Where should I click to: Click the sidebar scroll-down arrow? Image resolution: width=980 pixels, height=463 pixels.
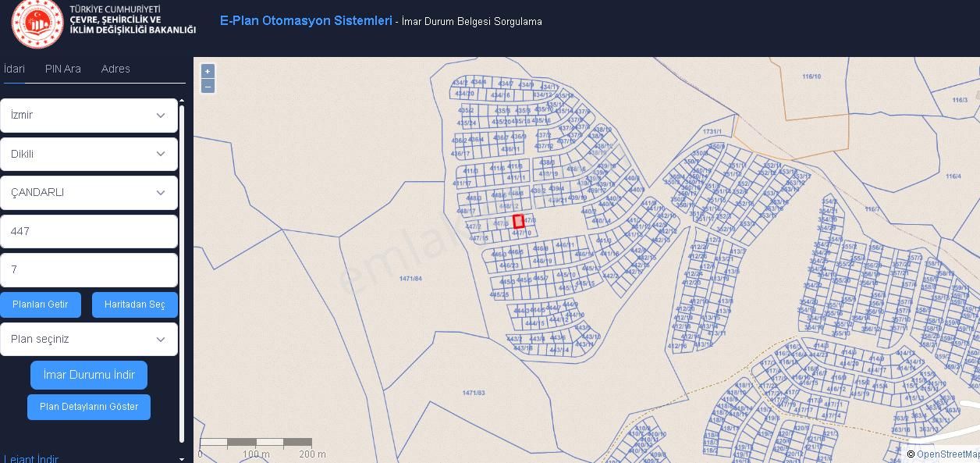182,459
